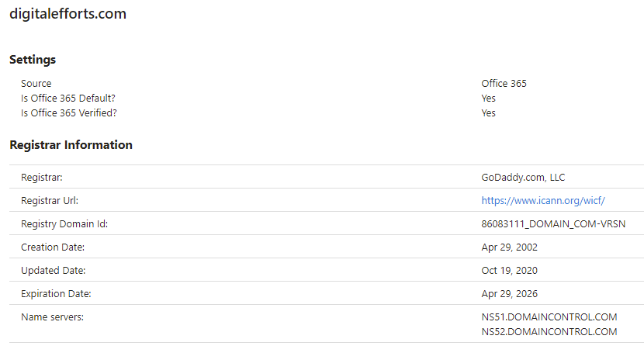Select the NS51.DOMAINCONTROL.COM name server
Viewport: 644px width, 346px height.
click(549, 317)
